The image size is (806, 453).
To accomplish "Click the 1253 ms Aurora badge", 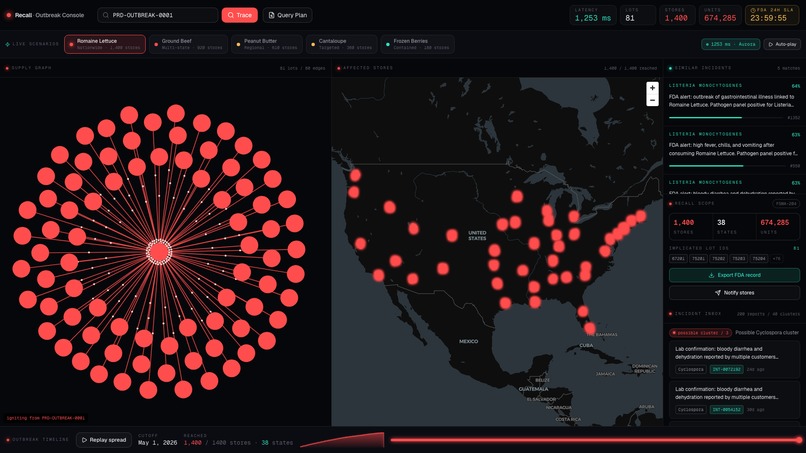I will pos(730,44).
